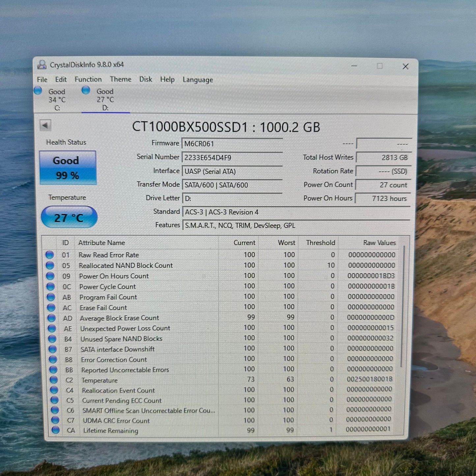Click raw value 00250018001B in Temperature row

click(x=370, y=379)
